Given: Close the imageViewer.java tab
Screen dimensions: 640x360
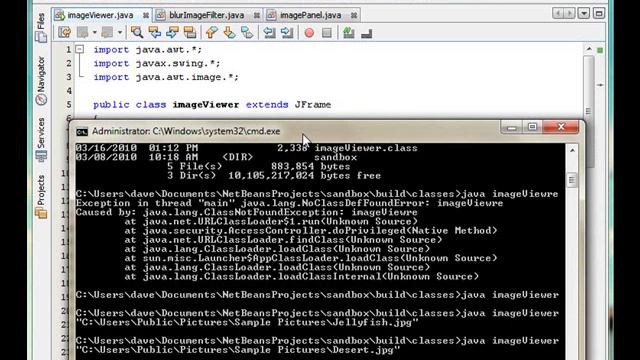Looking at the screenshot, I should pyautogui.click(x=146, y=16).
